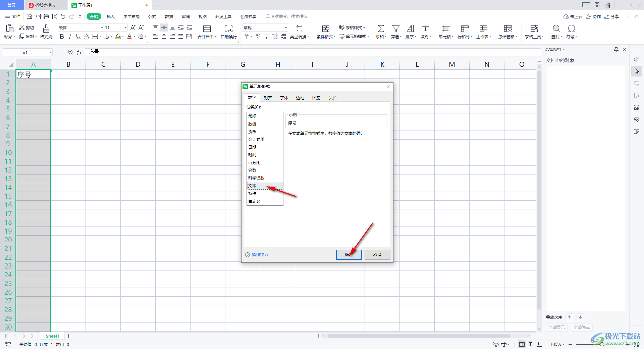Open the 145% zoom level dropdown
The height and width of the screenshot is (349, 644).
tap(557, 344)
